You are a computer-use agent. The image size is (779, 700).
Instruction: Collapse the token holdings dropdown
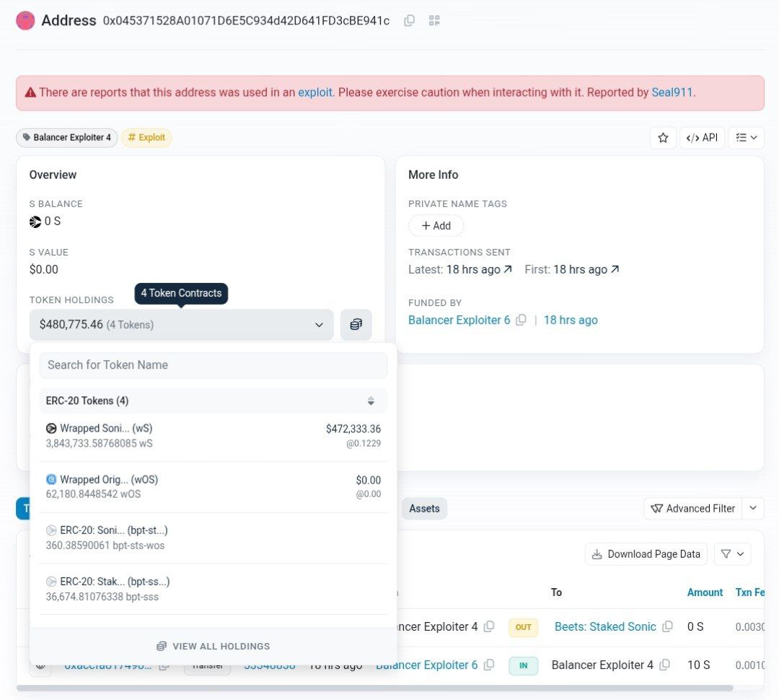tap(181, 325)
